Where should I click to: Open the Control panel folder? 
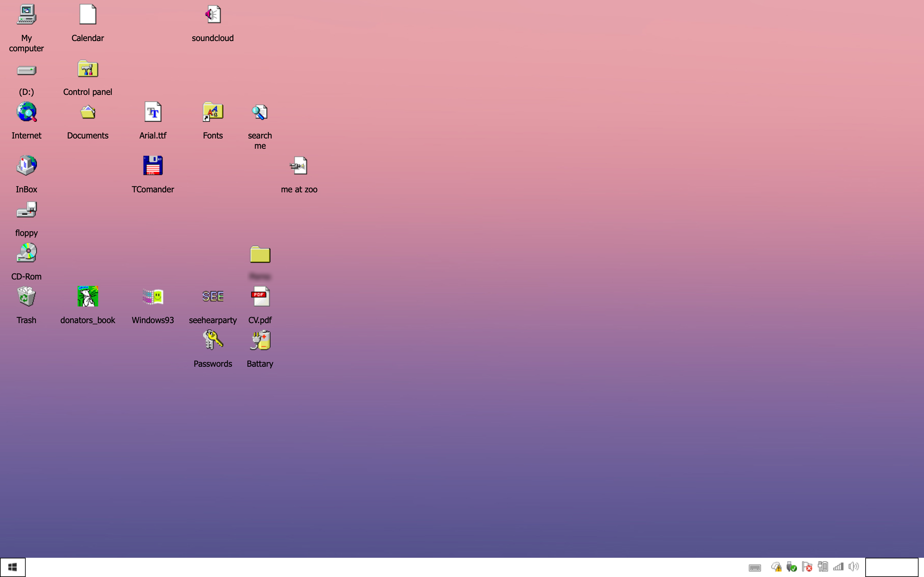pyautogui.click(x=88, y=69)
